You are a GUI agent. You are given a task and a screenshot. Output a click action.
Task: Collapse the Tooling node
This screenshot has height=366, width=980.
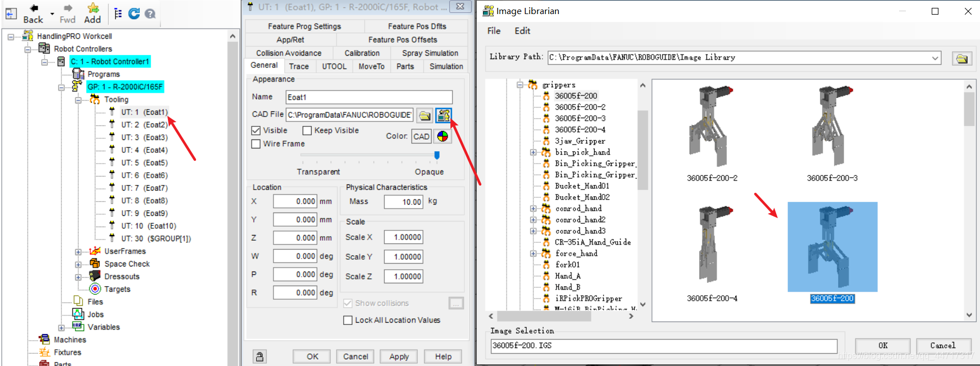(x=78, y=100)
